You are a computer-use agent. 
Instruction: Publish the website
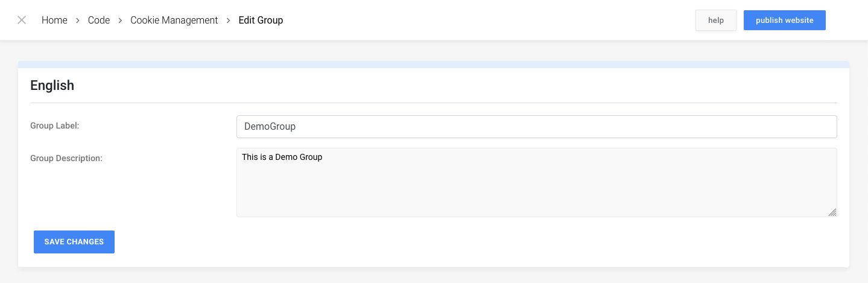[785, 20]
